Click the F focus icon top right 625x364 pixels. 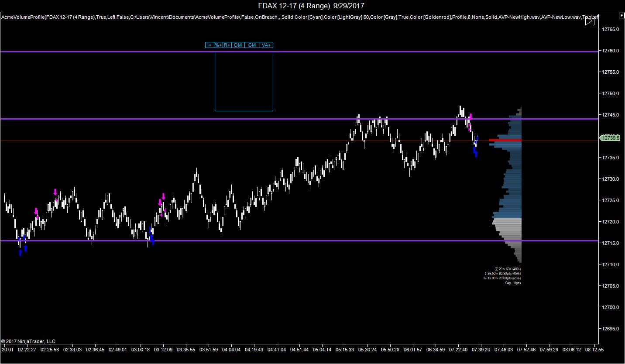click(622, 15)
